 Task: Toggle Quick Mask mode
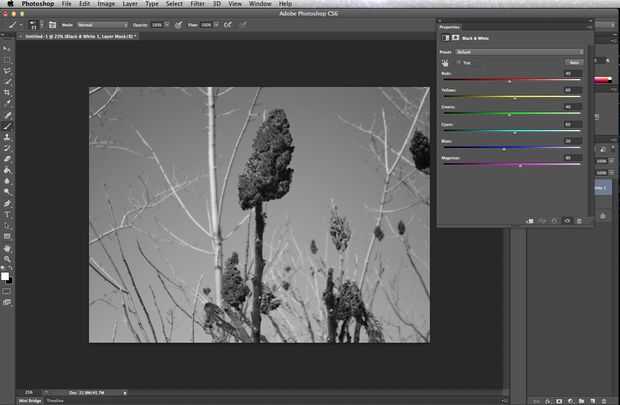click(x=7, y=292)
